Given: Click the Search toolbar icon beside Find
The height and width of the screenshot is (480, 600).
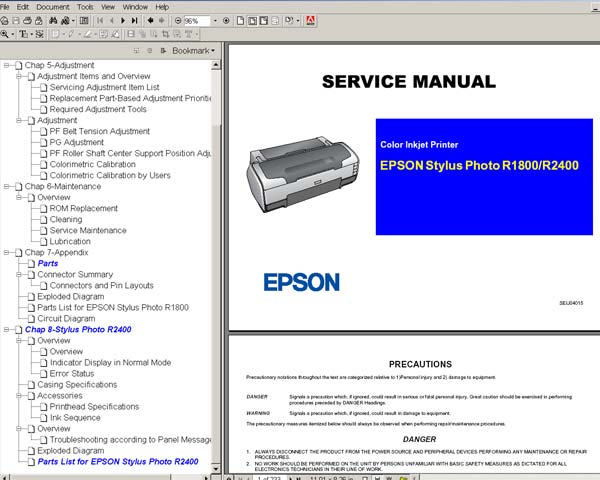Looking at the screenshot, I should point(65,21).
